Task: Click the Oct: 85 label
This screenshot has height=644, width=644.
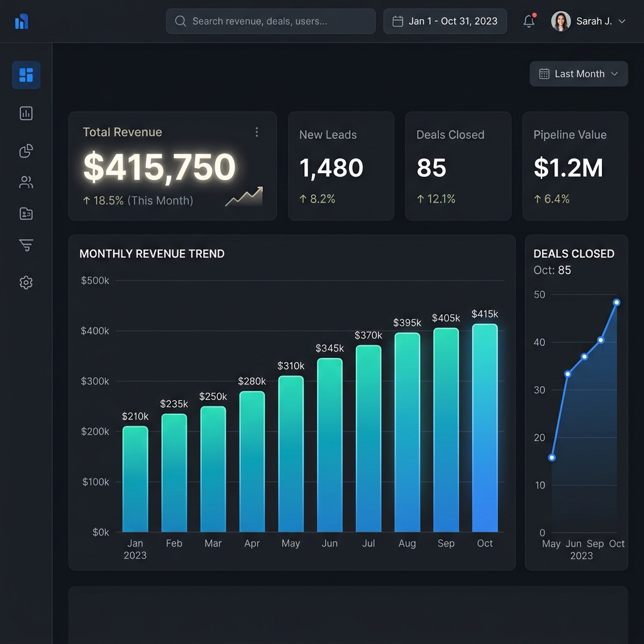Action: [552, 270]
